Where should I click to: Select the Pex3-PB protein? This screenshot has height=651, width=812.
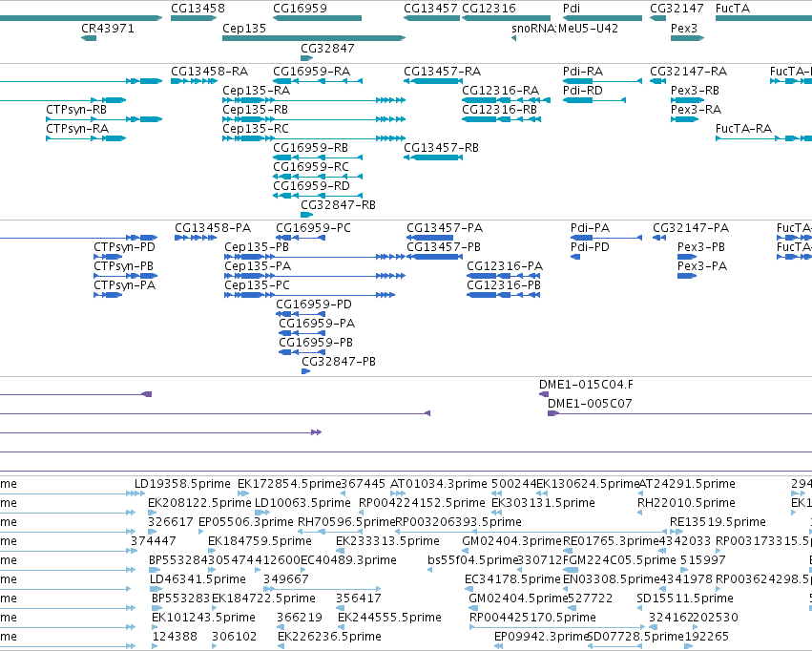click(687, 257)
